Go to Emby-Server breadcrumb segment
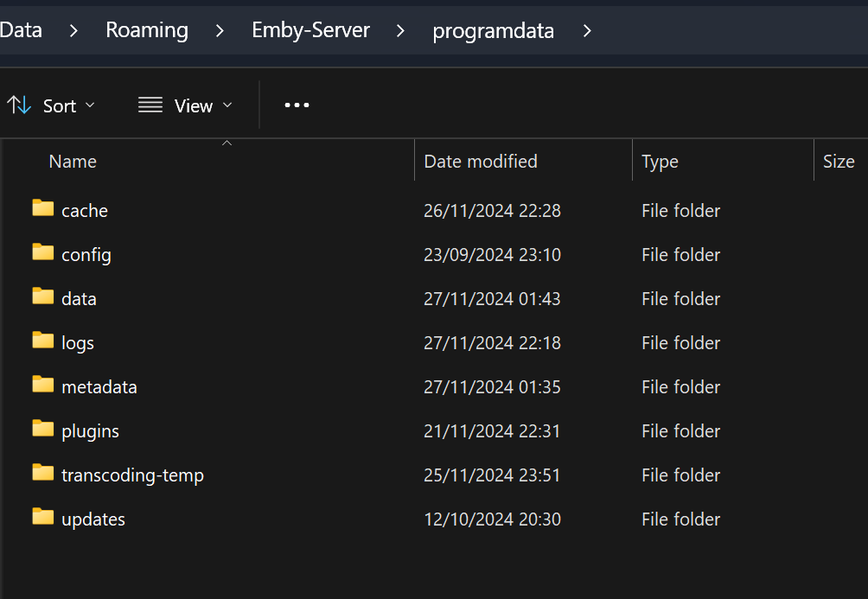This screenshot has height=599, width=868. click(311, 30)
